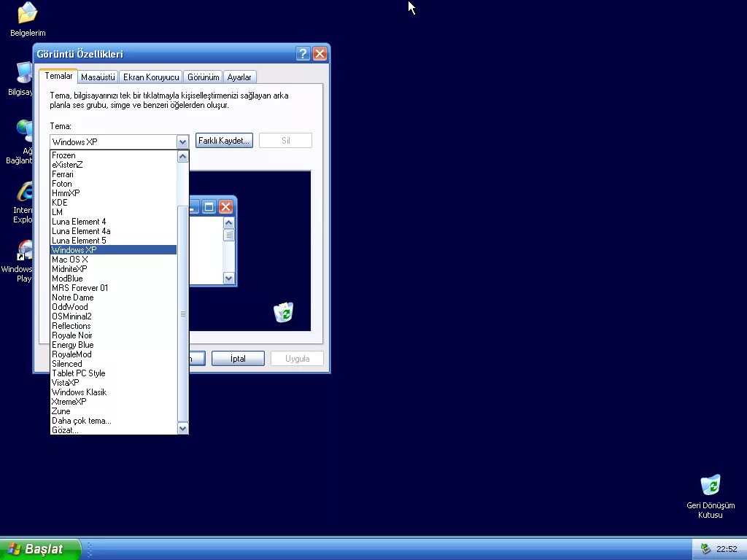The height and width of the screenshot is (560, 747).
Task: Open Geri Dönüşüm Kutusu on the desktop
Action: 711,496
